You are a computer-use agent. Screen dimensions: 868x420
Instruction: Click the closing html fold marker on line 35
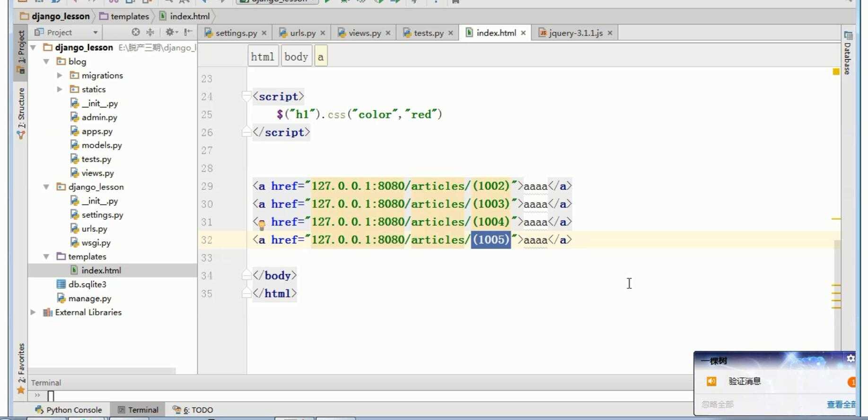246,293
